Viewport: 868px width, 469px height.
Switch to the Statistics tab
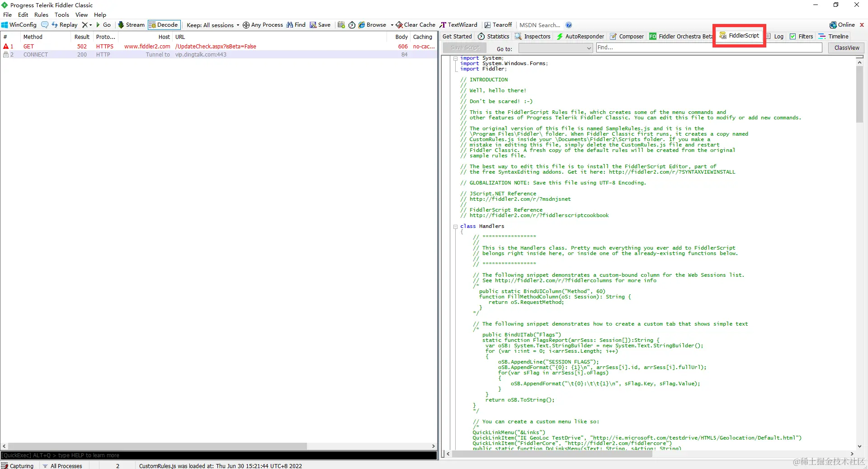(494, 37)
